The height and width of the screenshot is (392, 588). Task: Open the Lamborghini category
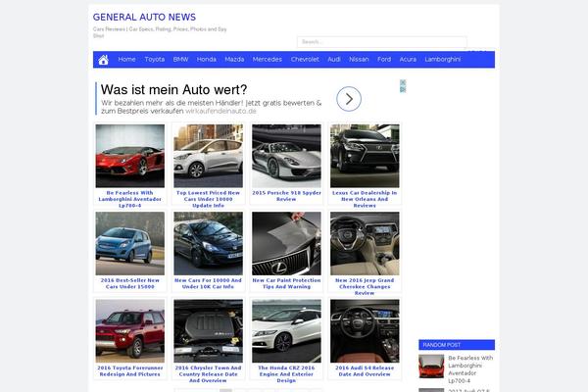[443, 59]
